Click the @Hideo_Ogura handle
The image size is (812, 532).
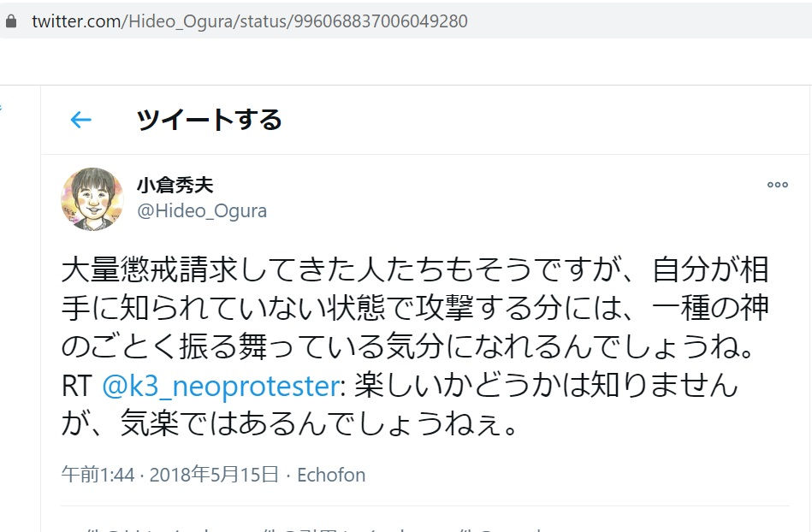tap(202, 210)
